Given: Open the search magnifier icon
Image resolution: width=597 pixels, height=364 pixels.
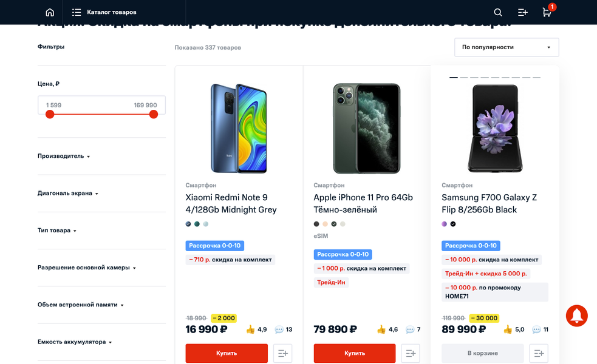Looking at the screenshot, I should coord(498,12).
